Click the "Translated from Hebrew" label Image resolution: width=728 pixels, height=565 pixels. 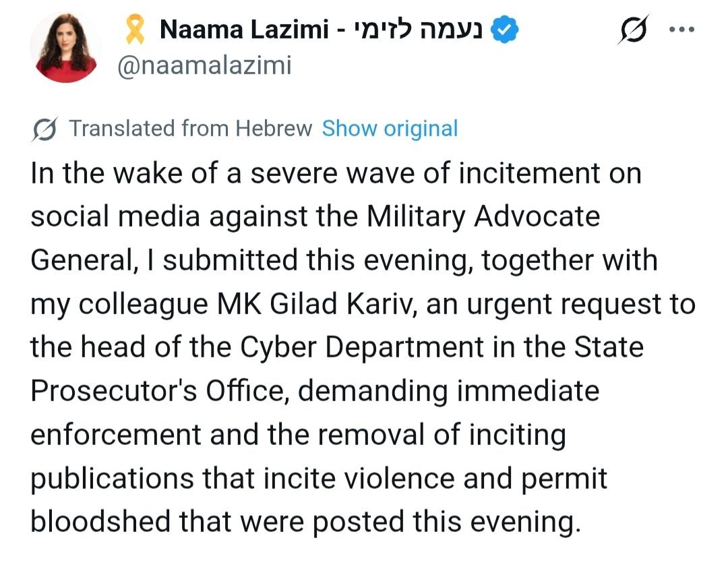click(x=191, y=128)
